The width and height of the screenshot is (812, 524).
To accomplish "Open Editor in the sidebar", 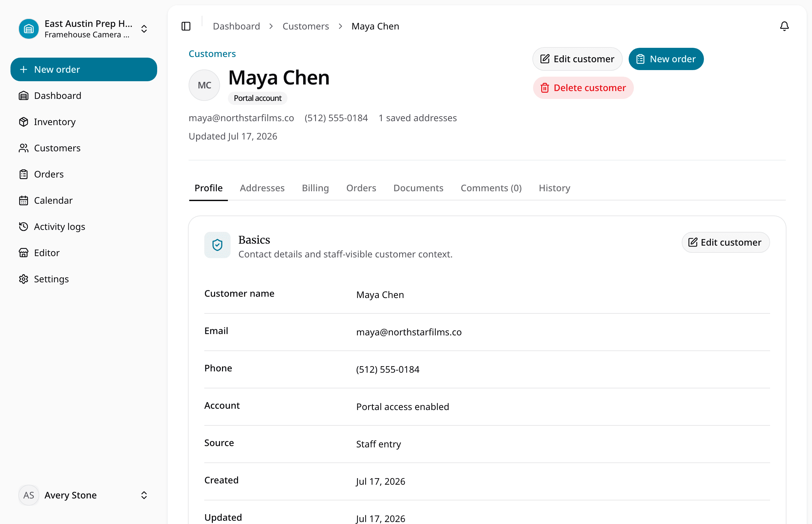I will pyautogui.click(x=84, y=253).
